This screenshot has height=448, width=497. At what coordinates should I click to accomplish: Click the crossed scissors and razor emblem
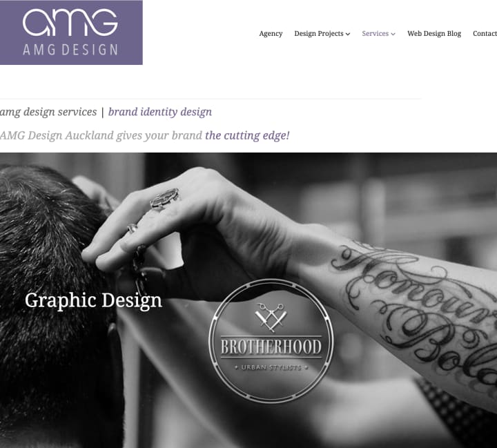click(271, 318)
